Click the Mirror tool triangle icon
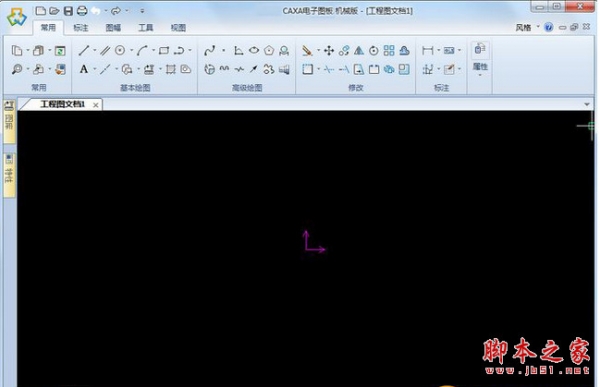 [359, 51]
